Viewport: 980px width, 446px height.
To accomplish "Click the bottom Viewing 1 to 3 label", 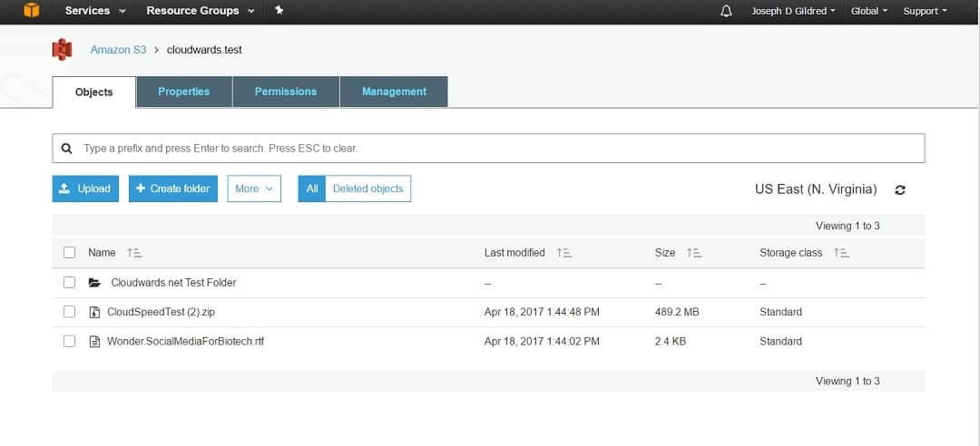I will (848, 381).
